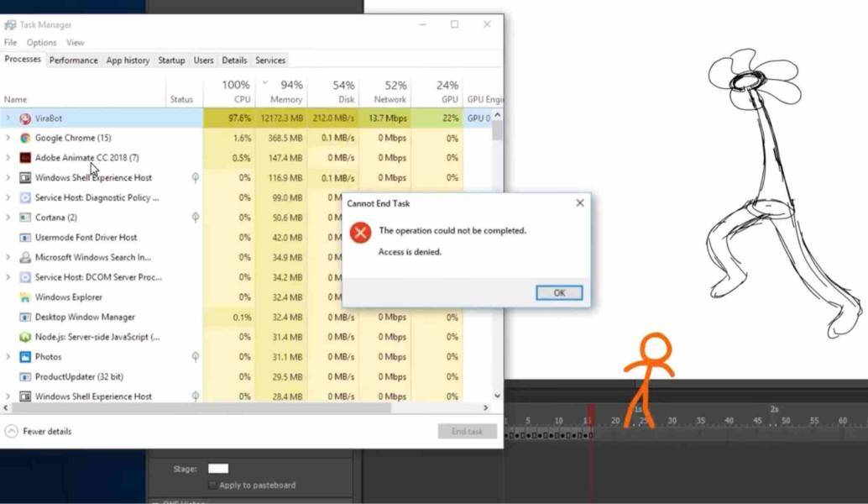Click the Cortana suspended status leaf icon

[x=196, y=217]
